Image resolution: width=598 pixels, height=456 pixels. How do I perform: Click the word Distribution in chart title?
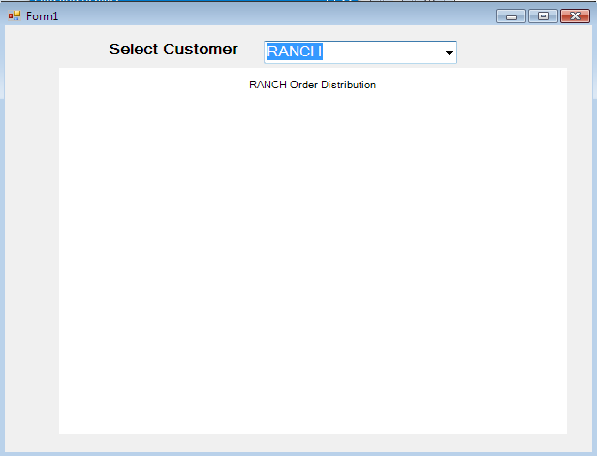(349, 85)
